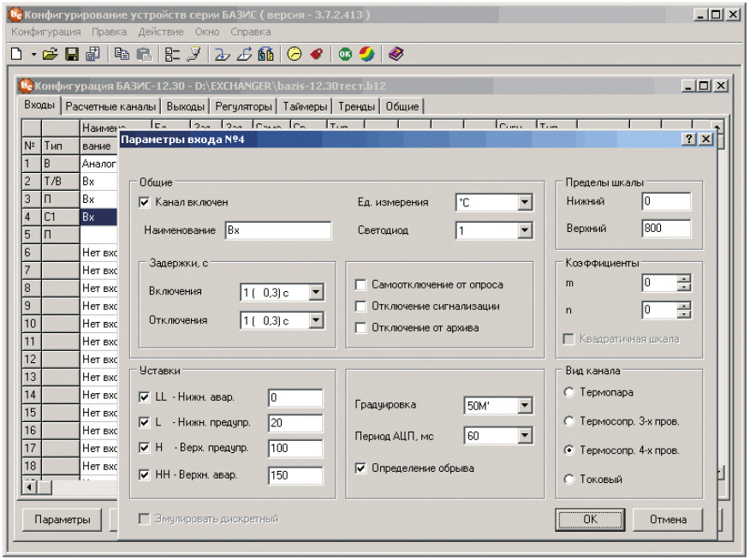Toggle the HH Верхн. авар. checkbox
Viewport: 750px width, 560px height.
click(144, 475)
